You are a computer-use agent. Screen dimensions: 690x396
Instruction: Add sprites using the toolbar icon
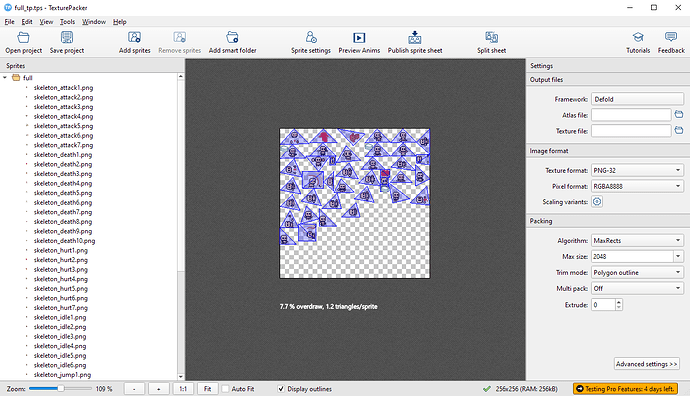tap(134, 38)
